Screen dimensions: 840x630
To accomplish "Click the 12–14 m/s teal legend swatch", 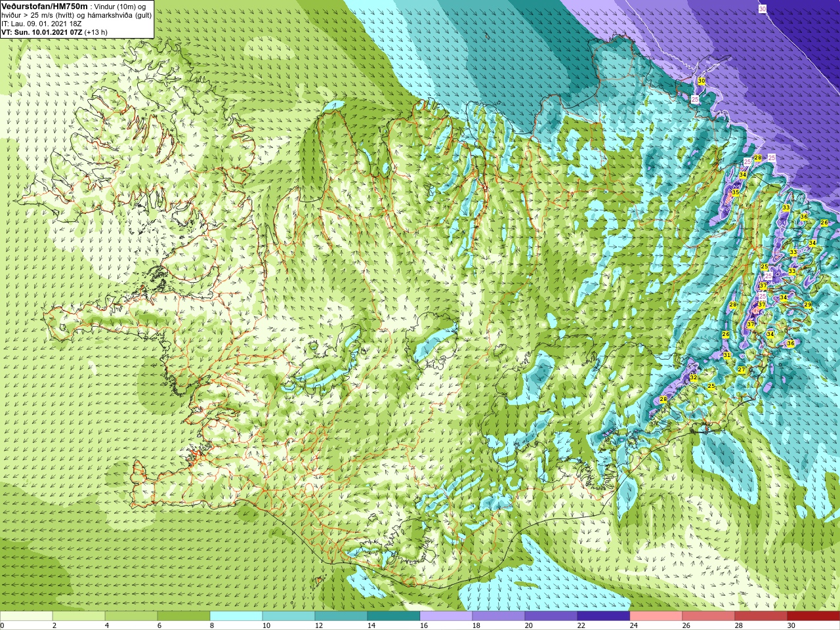I will point(341,616).
